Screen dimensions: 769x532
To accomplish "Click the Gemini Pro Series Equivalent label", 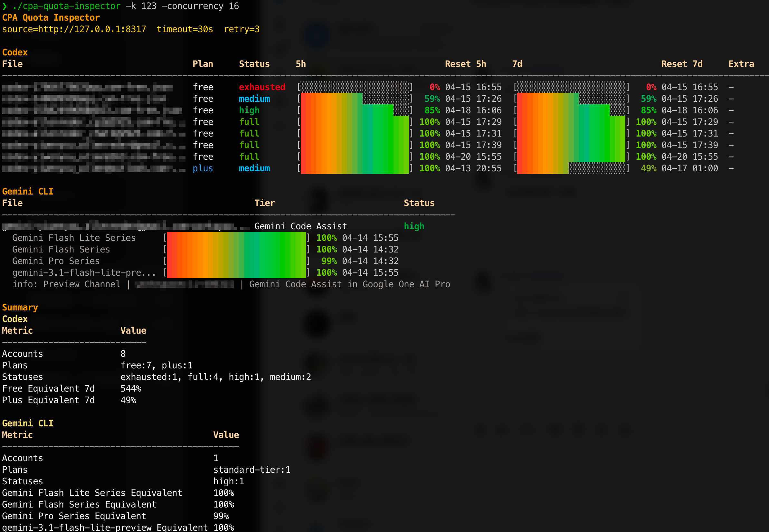I will coord(74,516).
